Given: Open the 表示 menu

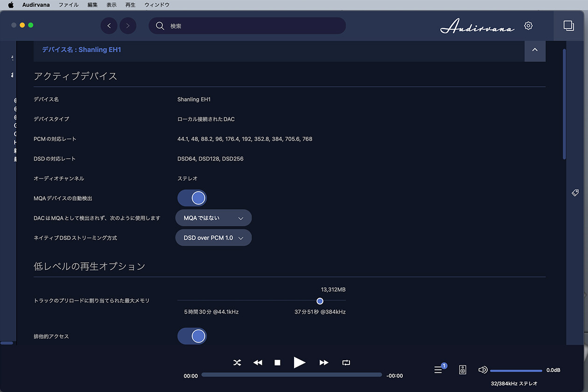Looking at the screenshot, I should click(x=112, y=5).
